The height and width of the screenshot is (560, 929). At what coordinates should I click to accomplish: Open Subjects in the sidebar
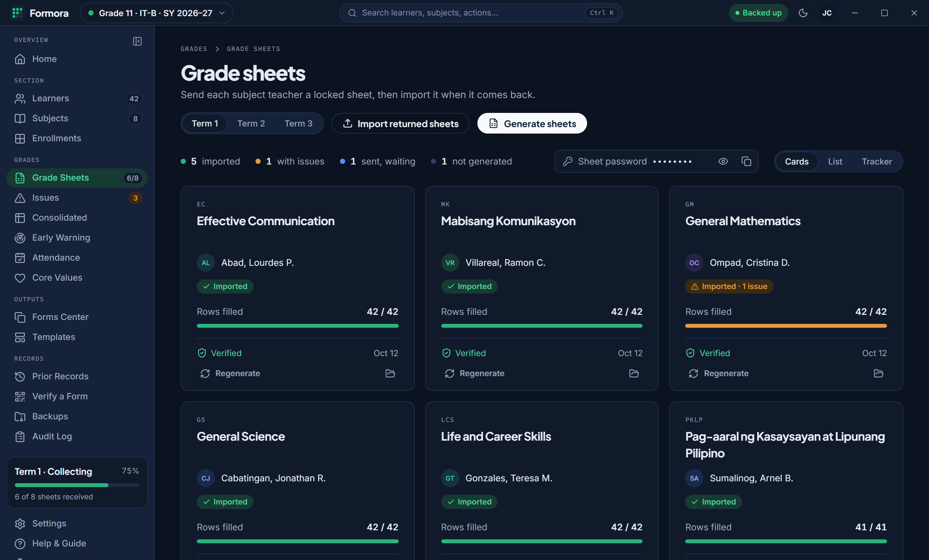click(x=77, y=118)
